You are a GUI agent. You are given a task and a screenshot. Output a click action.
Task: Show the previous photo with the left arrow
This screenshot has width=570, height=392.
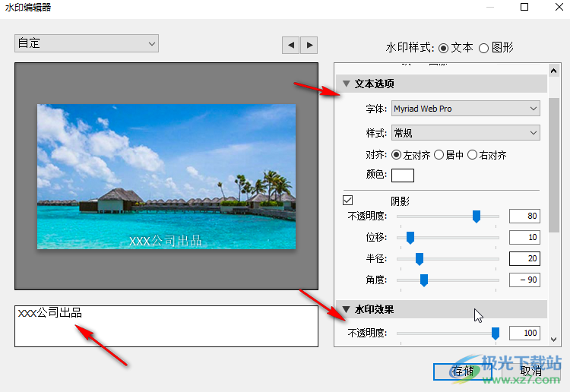[x=290, y=45]
